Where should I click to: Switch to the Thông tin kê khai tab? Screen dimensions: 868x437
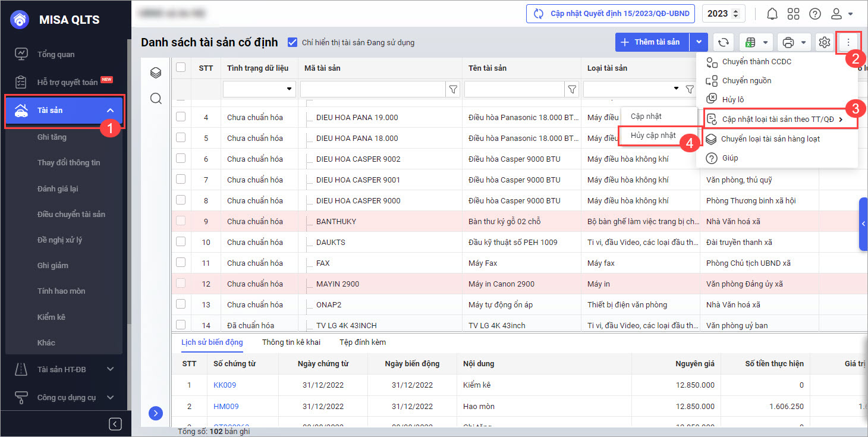point(291,342)
